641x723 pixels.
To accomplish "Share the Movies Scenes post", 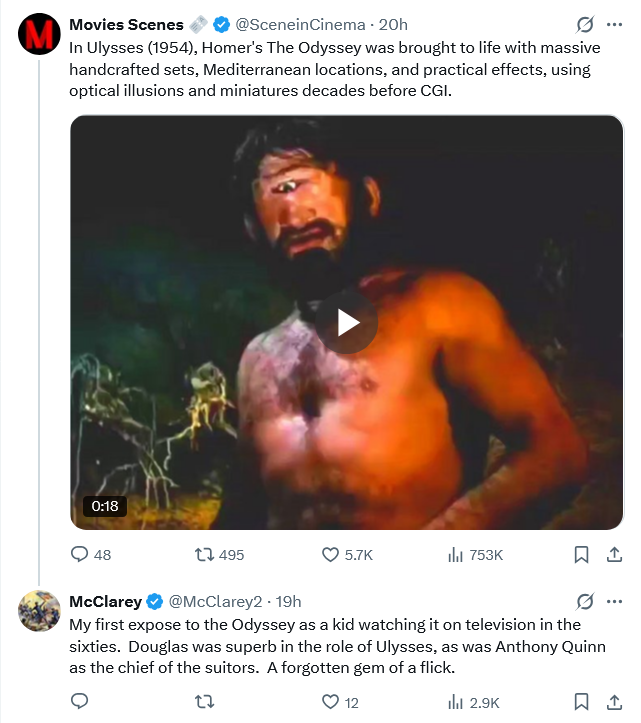I will (x=614, y=554).
